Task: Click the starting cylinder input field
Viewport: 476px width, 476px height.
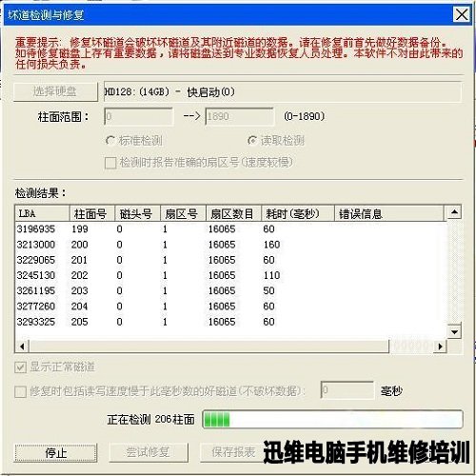Action: tap(139, 116)
